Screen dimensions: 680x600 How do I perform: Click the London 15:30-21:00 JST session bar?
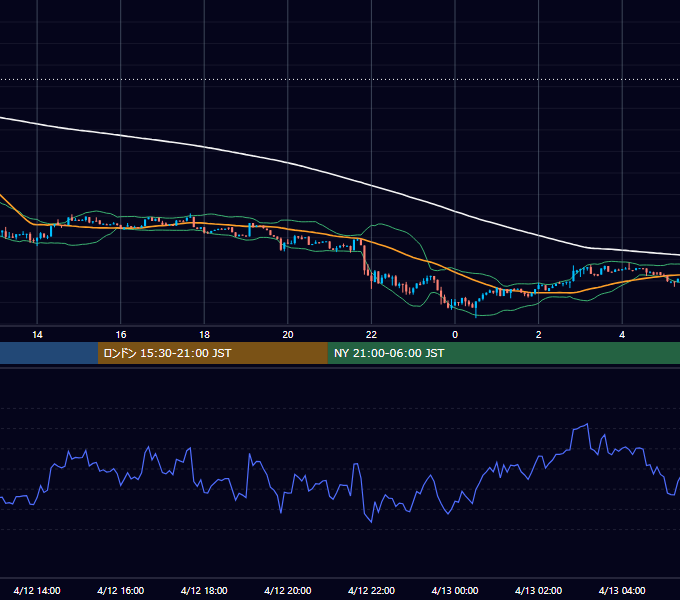point(212,353)
